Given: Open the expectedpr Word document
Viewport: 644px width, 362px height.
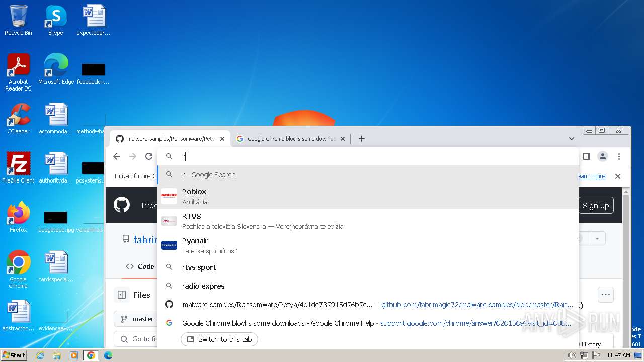Looking at the screenshot, I should [x=93, y=20].
